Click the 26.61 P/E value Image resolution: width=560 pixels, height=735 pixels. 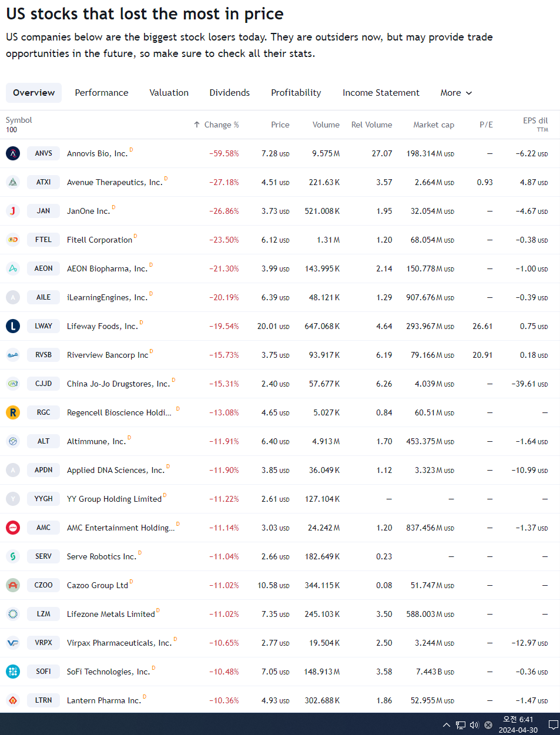[482, 326]
